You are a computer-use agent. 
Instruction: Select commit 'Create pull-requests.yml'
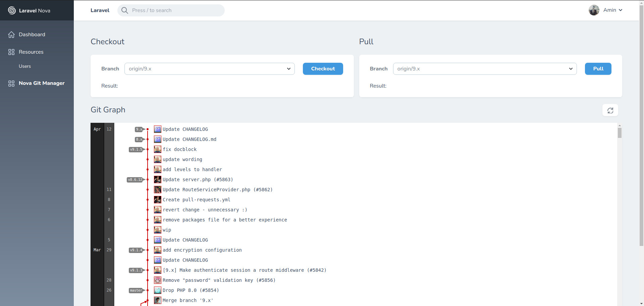pyautogui.click(x=197, y=200)
